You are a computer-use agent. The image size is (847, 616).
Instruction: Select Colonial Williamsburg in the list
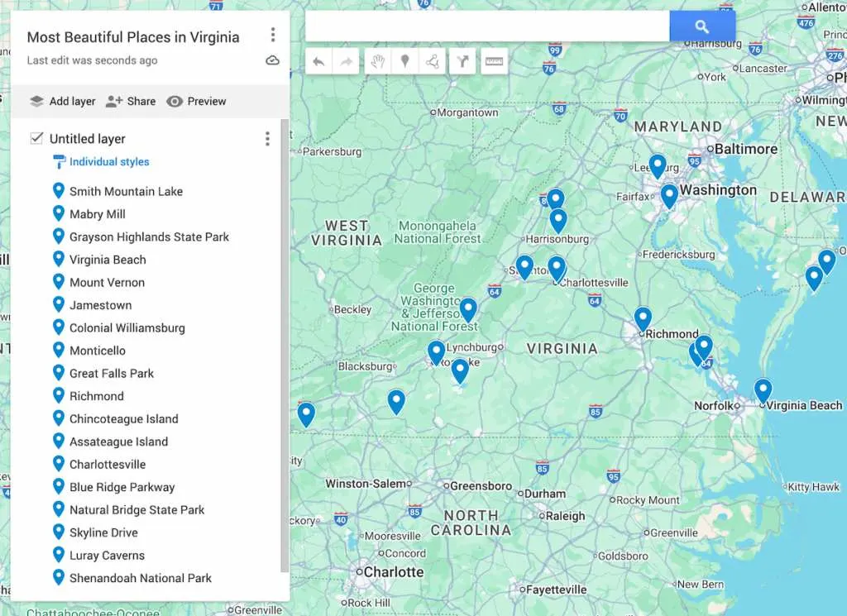[127, 328]
